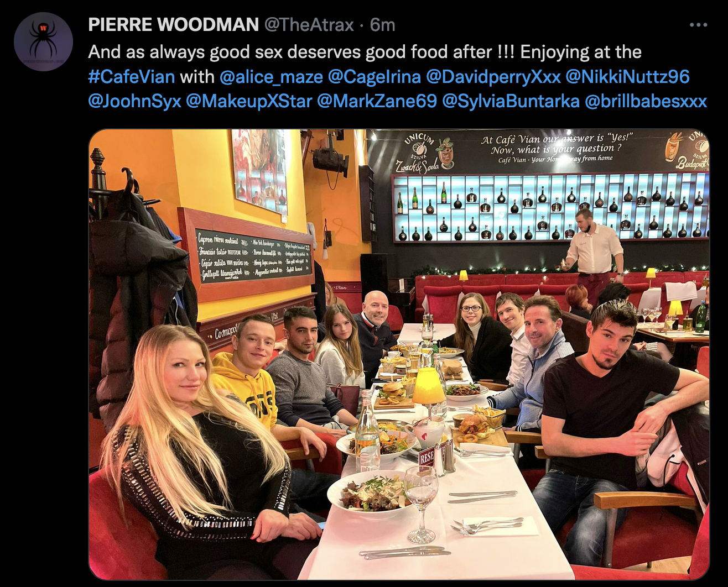The height and width of the screenshot is (587, 728).
Task: Open the #CafeVian hashtag
Action: 132,76
